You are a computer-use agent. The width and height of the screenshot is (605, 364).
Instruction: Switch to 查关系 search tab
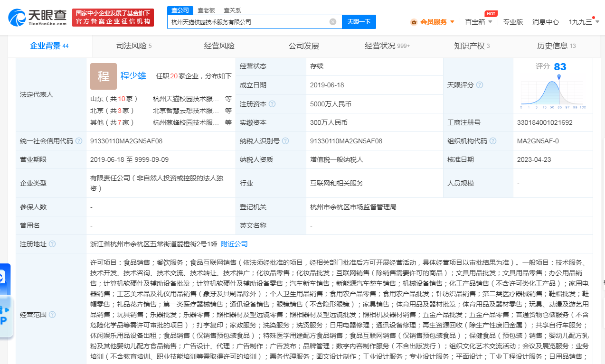232,10
